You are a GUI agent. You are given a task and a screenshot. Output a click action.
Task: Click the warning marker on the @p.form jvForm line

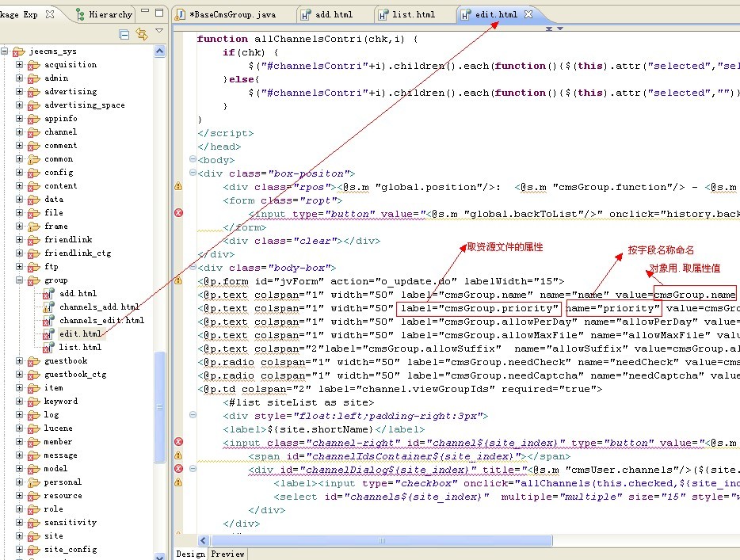pyautogui.click(x=178, y=280)
